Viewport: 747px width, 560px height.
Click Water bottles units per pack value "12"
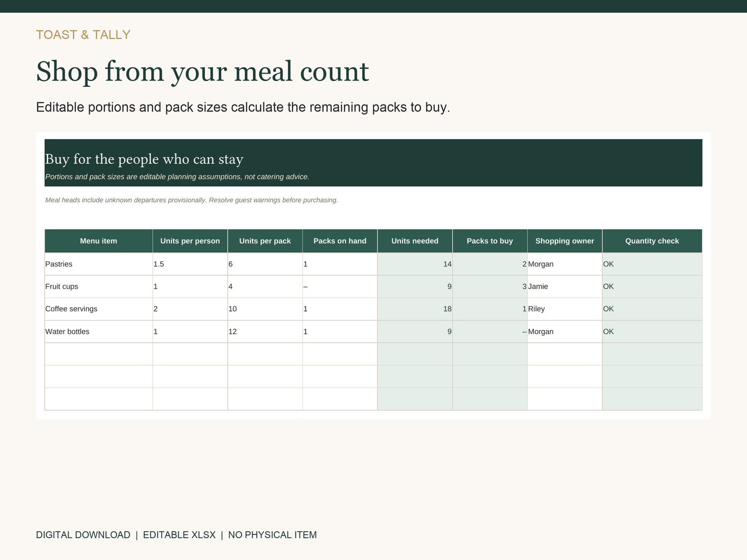point(265,332)
